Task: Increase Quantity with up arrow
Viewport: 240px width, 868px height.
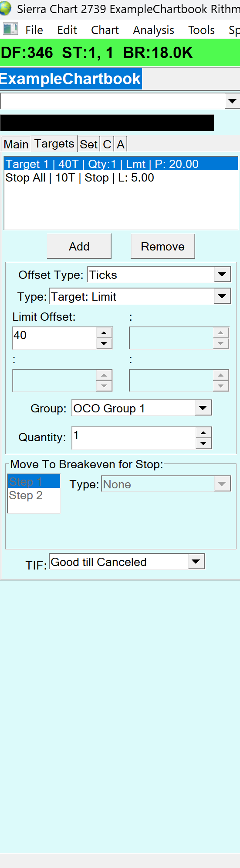Action: coord(203,432)
